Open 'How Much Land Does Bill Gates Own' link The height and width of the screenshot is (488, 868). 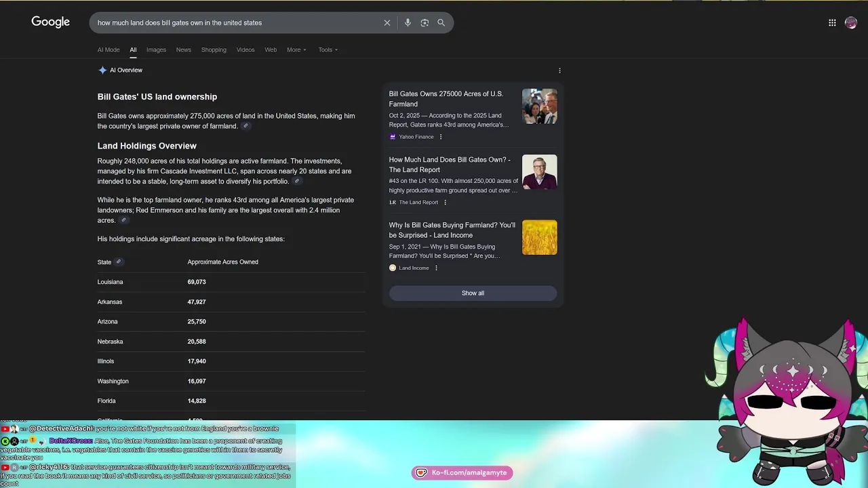450,165
